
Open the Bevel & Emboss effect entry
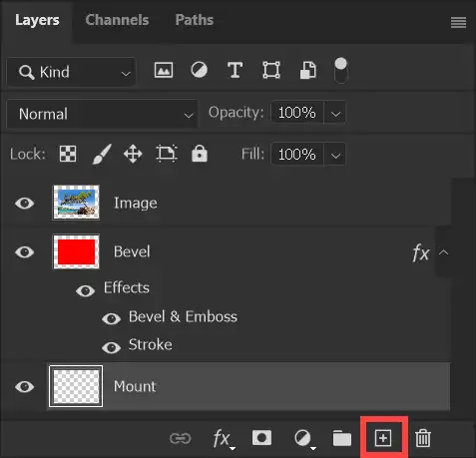(x=183, y=316)
